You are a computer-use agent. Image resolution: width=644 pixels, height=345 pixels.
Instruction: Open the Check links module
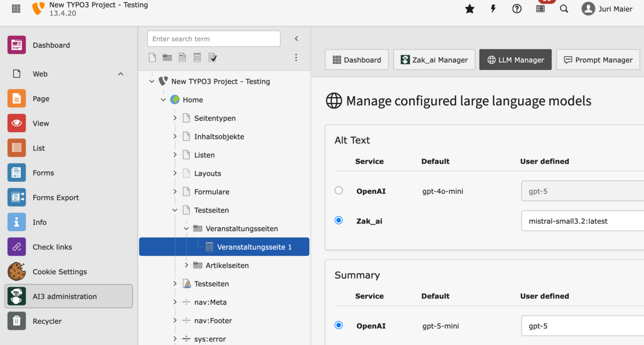52,247
